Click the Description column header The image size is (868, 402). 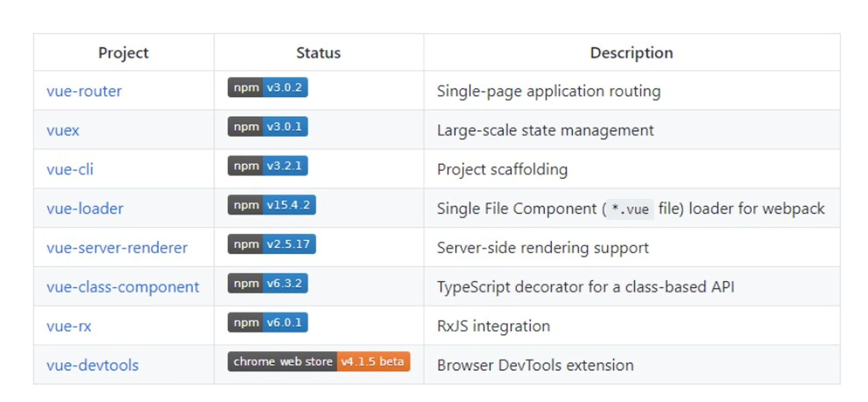click(x=632, y=53)
